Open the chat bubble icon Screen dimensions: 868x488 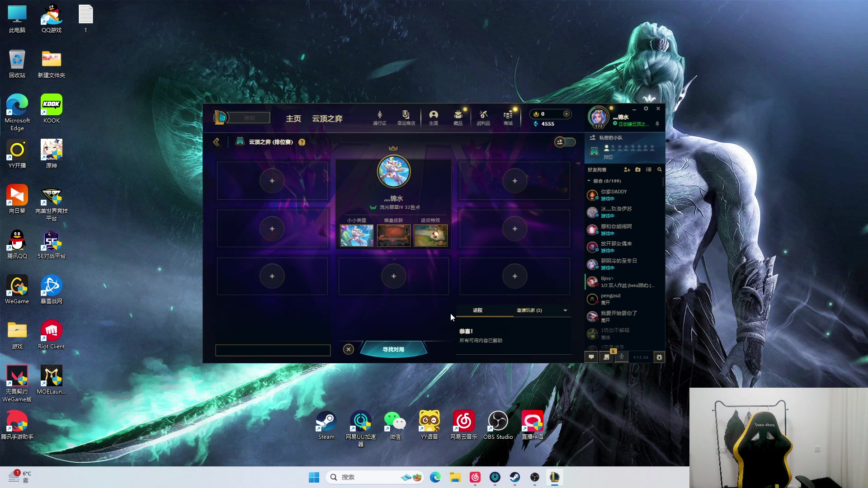[x=591, y=357]
